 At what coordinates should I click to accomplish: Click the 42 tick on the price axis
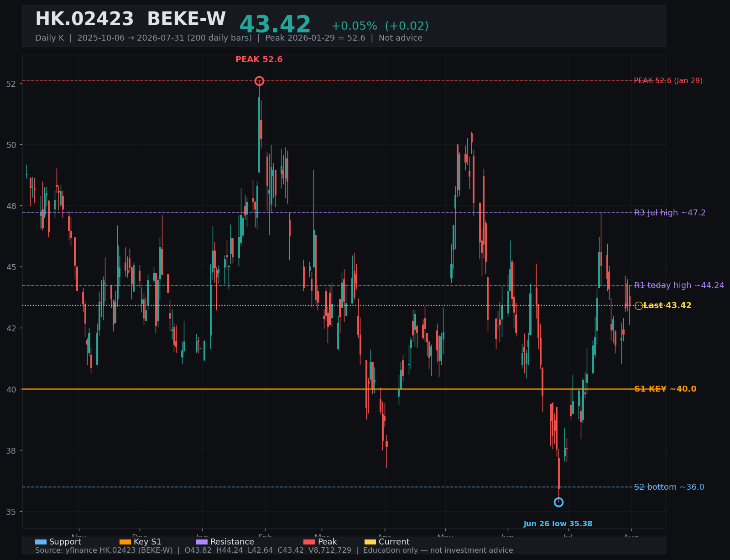11,329
